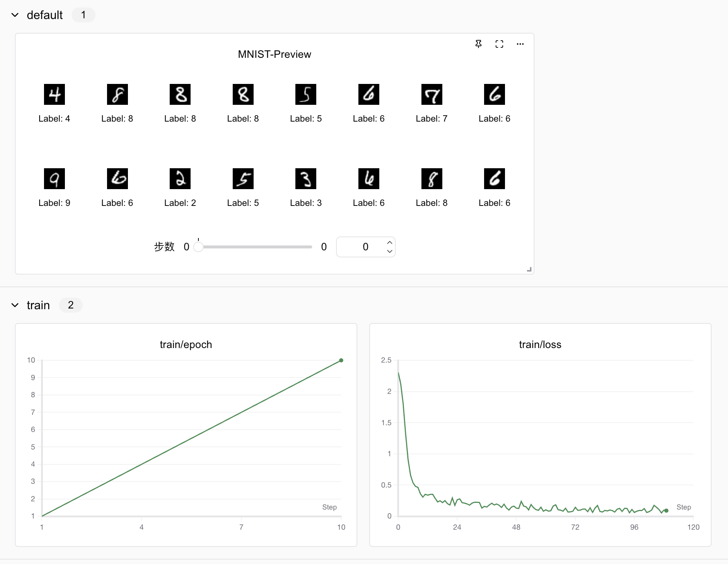The image size is (728, 564).
Task: Open the MNIST-Preview more options menu
Action: (x=520, y=44)
